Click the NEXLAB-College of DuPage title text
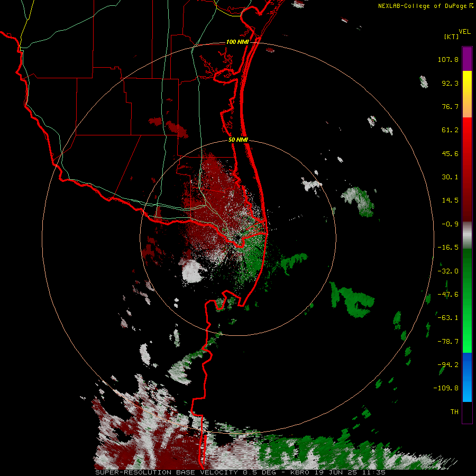The image size is (476, 476). [423, 6]
